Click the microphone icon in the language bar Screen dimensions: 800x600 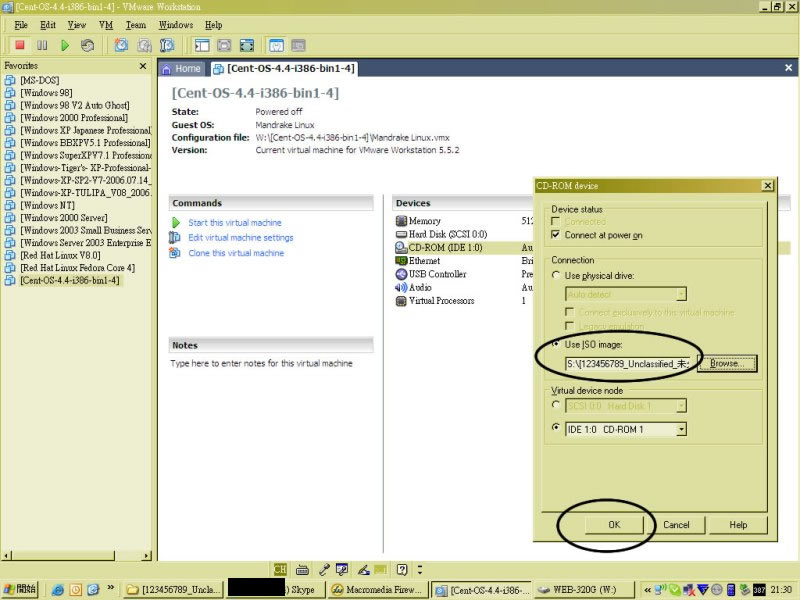point(324,569)
